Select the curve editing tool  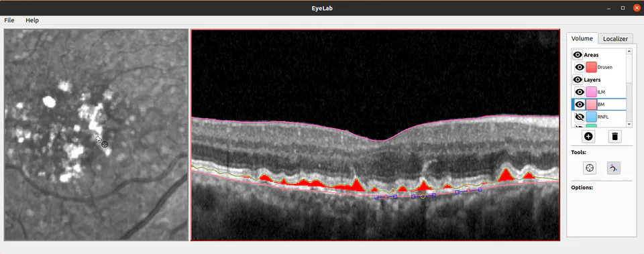click(x=614, y=168)
